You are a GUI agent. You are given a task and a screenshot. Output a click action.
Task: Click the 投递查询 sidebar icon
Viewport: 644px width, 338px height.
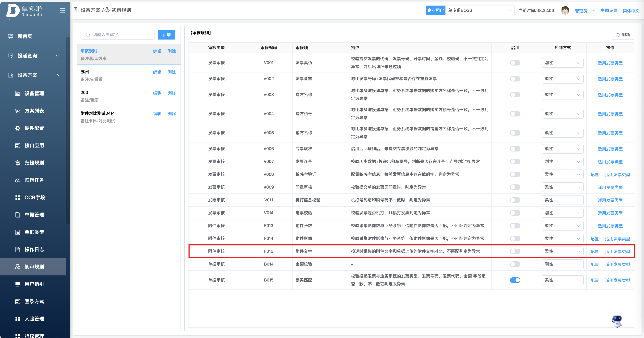tap(11, 56)
